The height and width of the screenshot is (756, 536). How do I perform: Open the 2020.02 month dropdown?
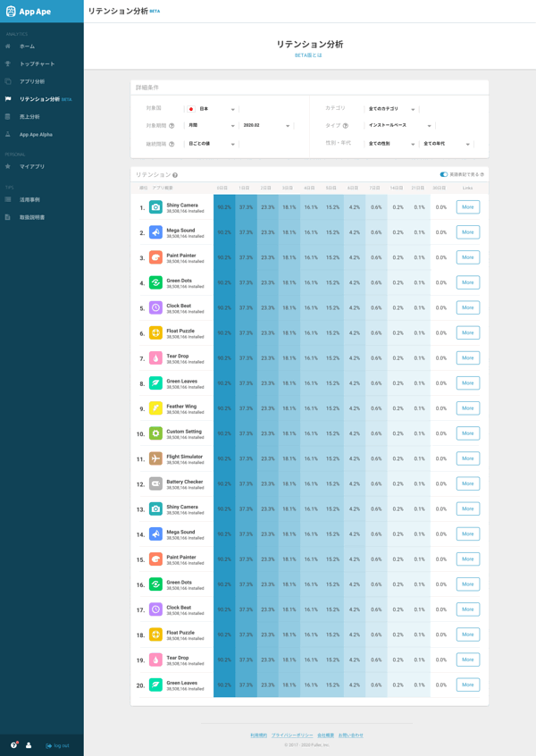[x=266, y=125]
